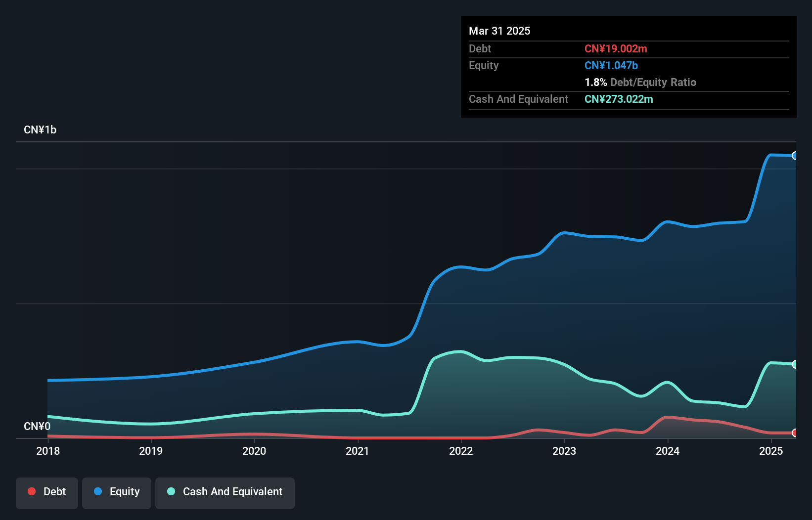The width and height of the screenshot is (812, 520).
Task: Select the Cash end data point marker
Action: click(795, 364)
